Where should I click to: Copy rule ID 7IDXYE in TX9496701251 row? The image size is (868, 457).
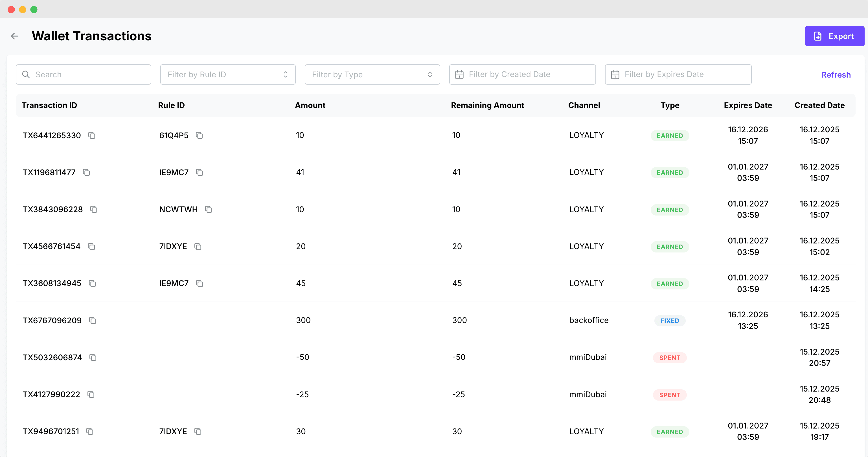(x=198, y=431)
